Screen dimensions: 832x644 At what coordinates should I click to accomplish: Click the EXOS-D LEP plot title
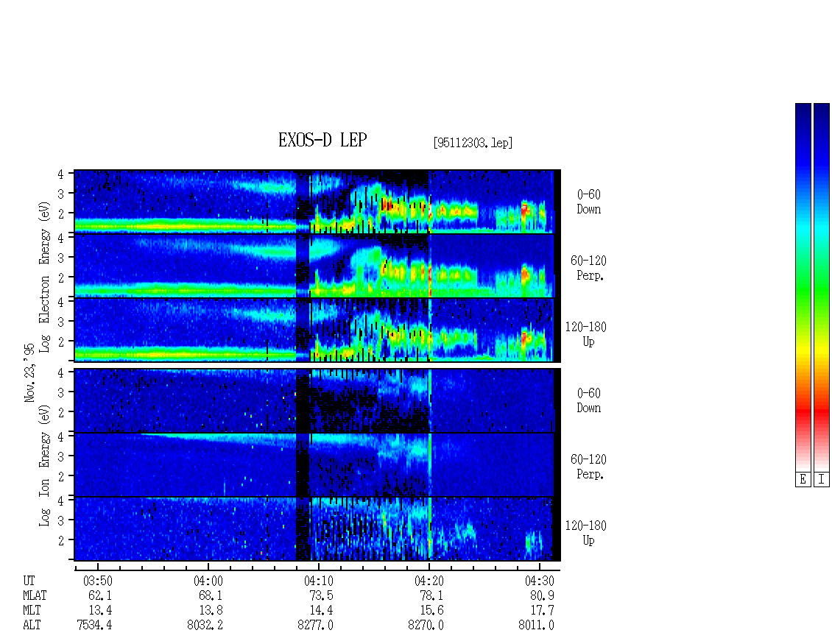coord(322,140)
